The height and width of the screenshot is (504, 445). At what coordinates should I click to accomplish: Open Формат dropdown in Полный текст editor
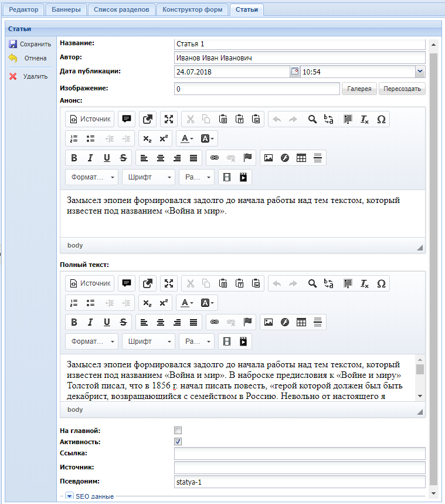(92, 341)
